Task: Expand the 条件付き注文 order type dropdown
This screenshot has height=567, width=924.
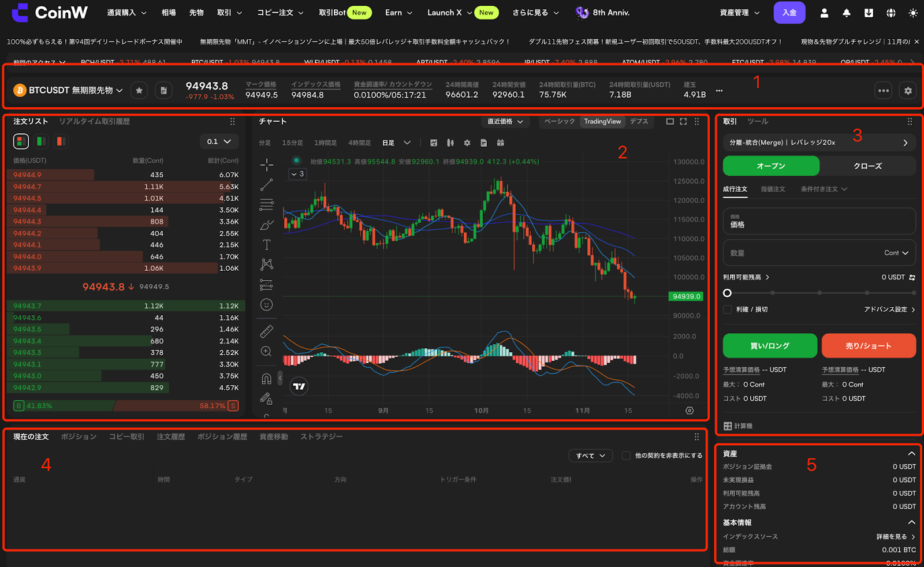Action: 824,189
